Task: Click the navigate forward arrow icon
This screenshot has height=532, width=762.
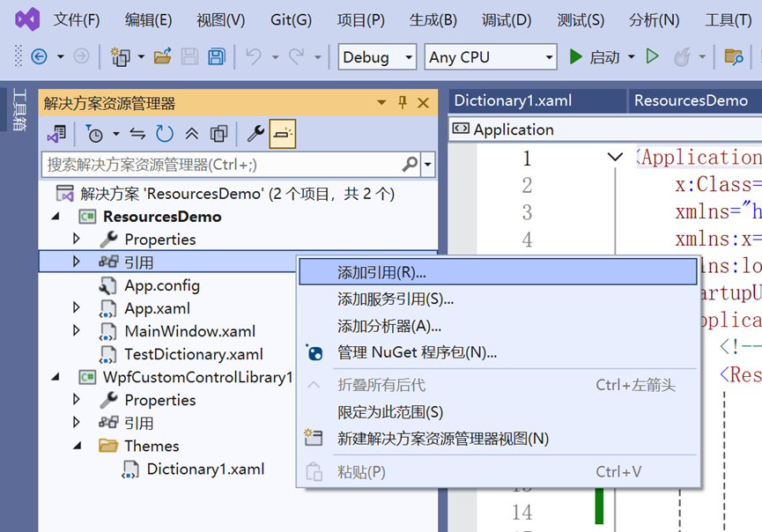Action: tap(81, 57)
